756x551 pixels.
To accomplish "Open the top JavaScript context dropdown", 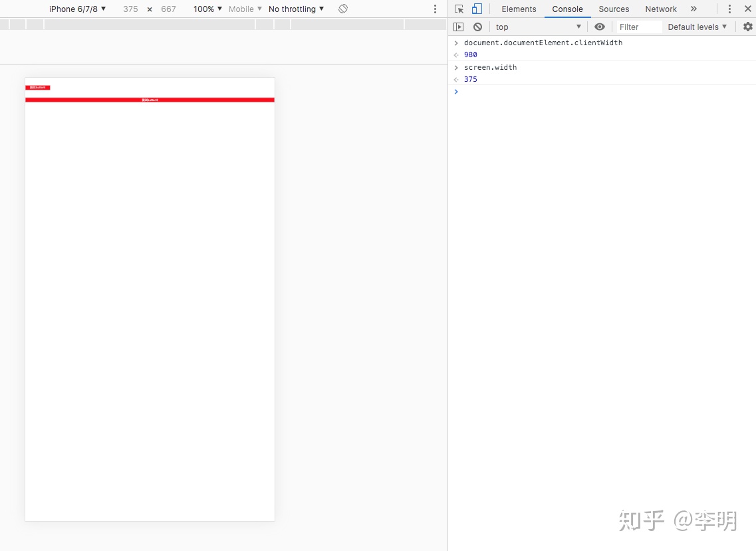I will (x=538, y=27).
